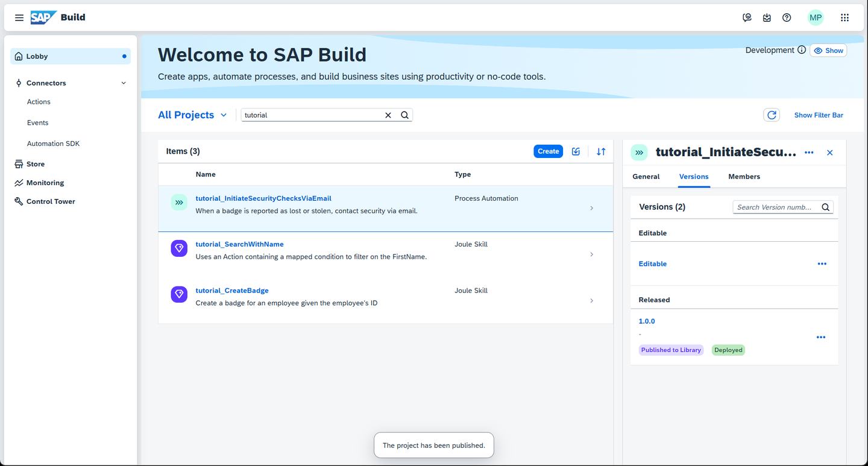This screenshot has height=466, width=868.
Task: Click the tutorial_SearchWithName Joule Skill icon
Action: (x=179, y=248)
